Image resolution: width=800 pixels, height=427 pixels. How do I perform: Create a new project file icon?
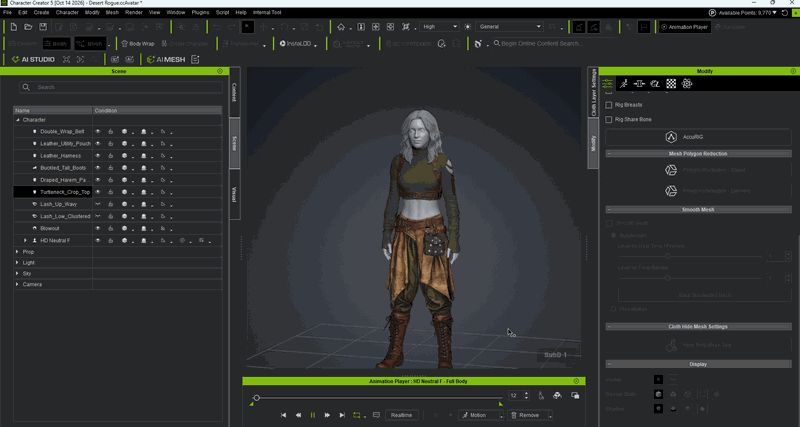(x=14, y=27)
